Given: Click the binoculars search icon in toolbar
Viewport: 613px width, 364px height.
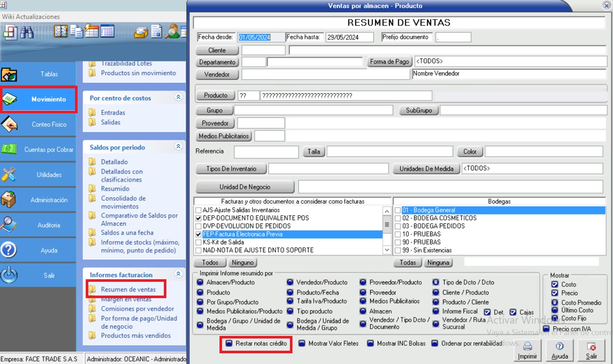Looking at the screenshot, I should coord(27,32).
